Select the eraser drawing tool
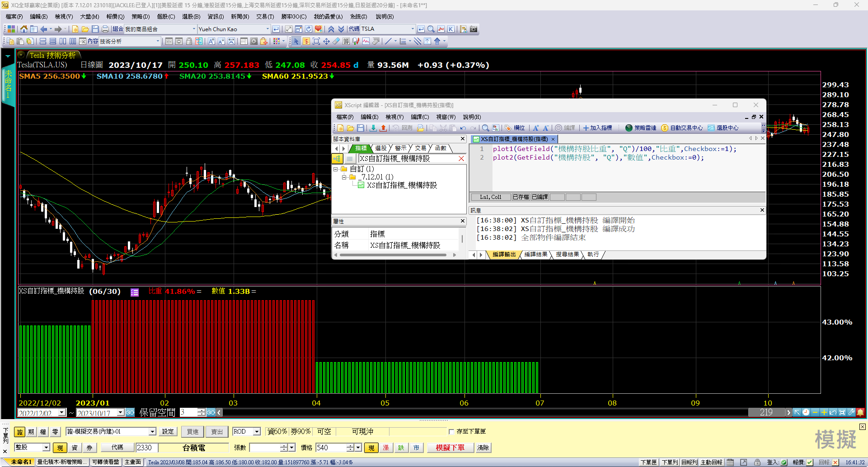The image size is (868, 467). tap(336, 41)
